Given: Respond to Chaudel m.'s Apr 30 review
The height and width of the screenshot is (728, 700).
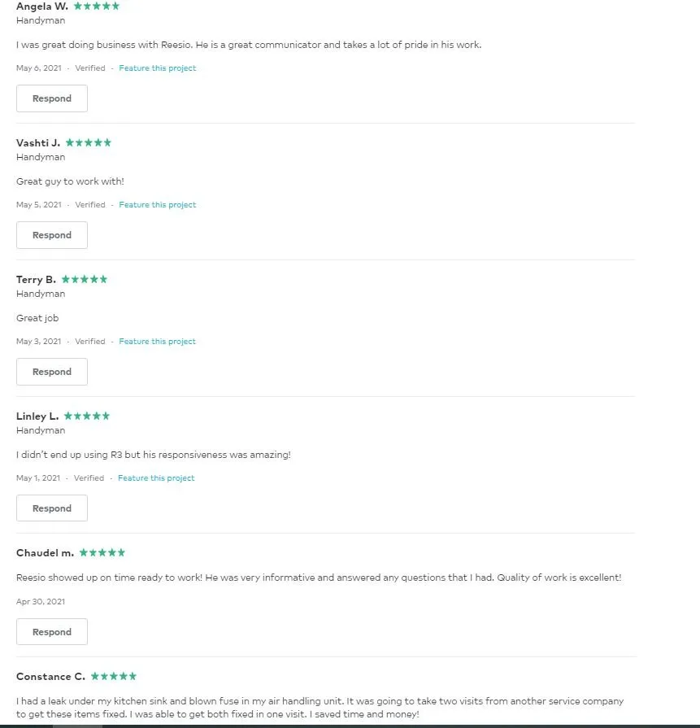Looking at the screenshot, I should [52, 632].
